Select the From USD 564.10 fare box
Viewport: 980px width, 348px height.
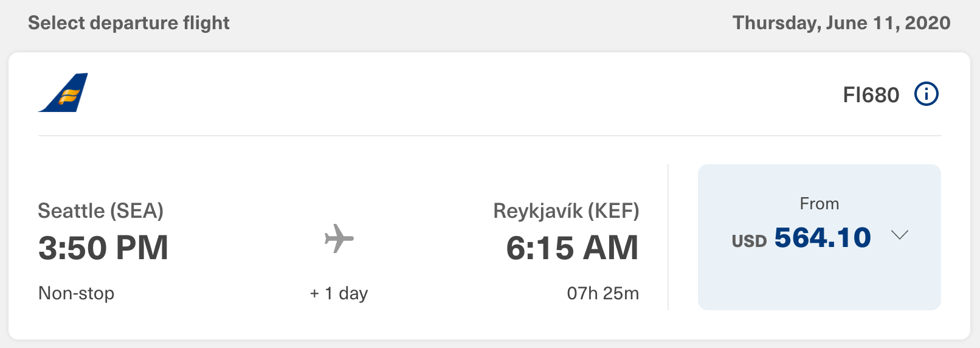tap(819, 237)
